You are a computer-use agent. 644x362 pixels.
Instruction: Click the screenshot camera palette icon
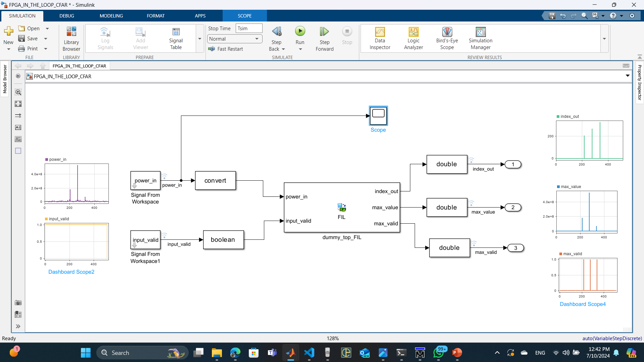coord(18,303)
